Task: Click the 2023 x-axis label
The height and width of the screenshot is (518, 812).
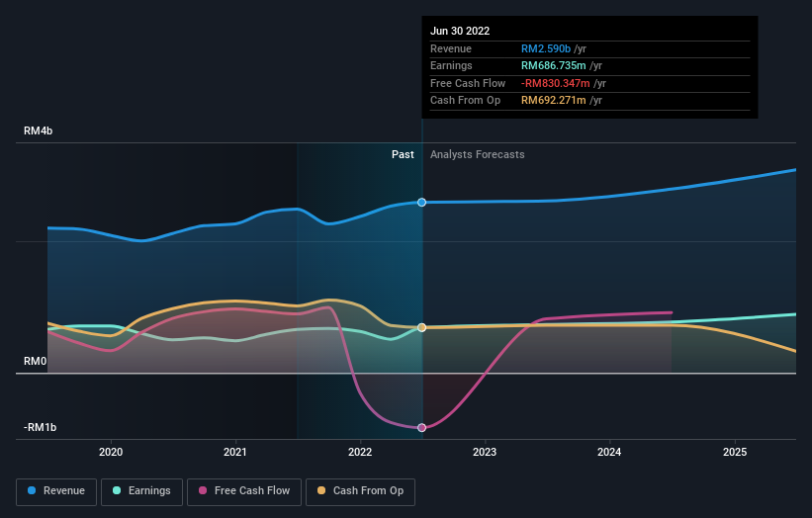Action: 485,453
